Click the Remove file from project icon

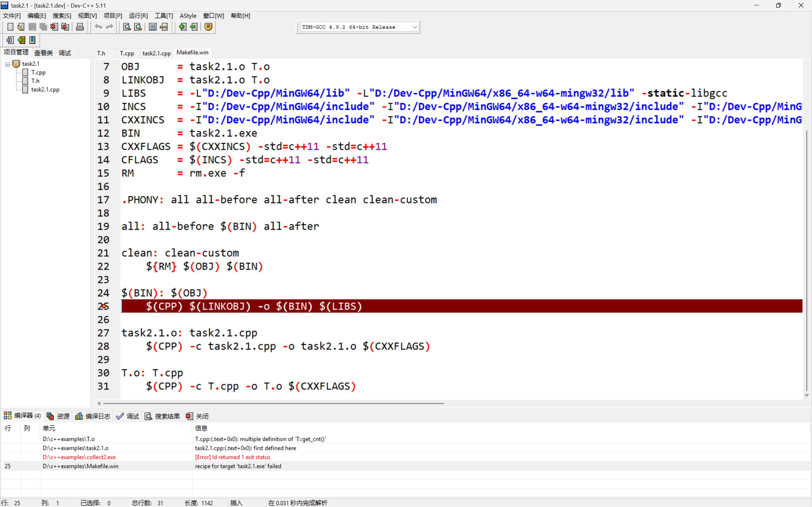tap(194, 27)
